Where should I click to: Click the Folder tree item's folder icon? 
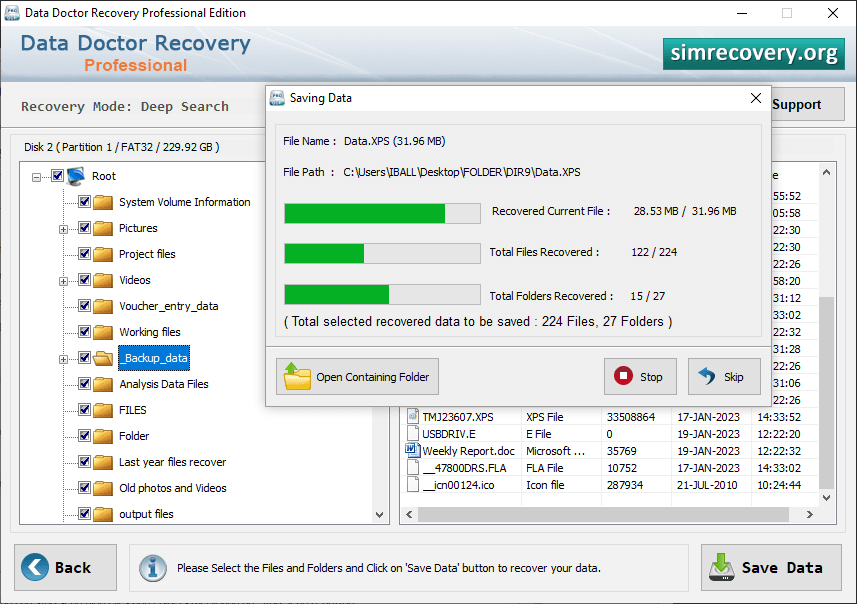pyautogui.click(x=103, y=436)
